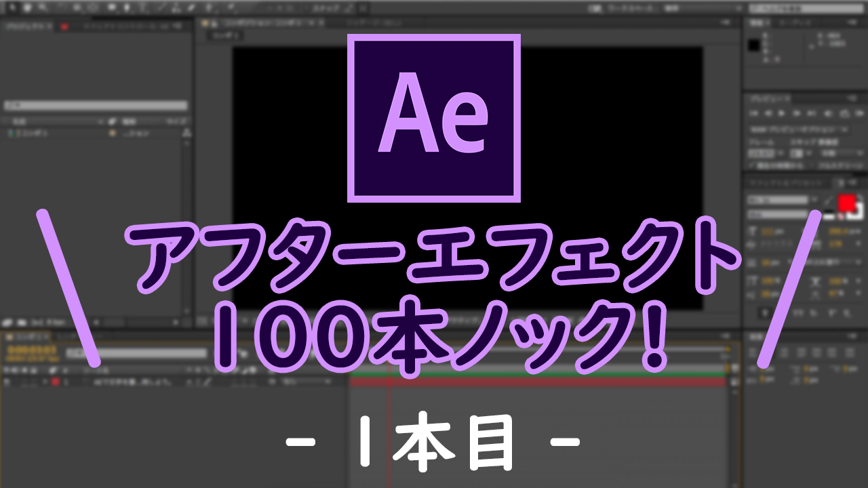Select the Zoom magnifier tool in toolbar
The width and height of the screenshot is (868, 488).
click(x=42, y=9)
